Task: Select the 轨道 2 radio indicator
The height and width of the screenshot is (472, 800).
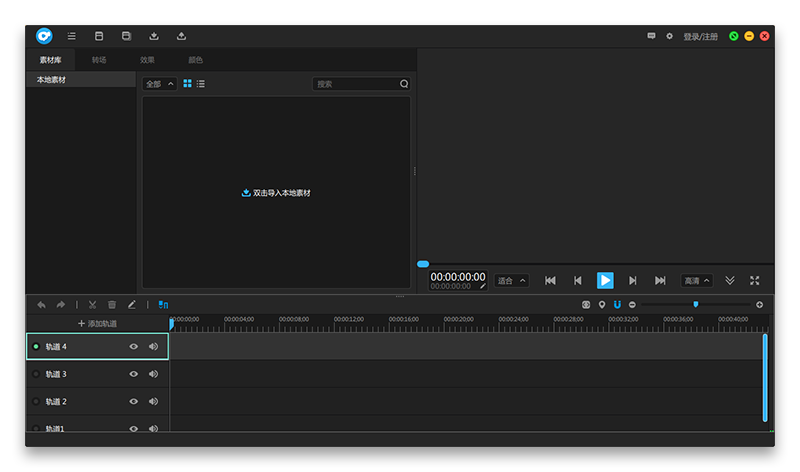Action: [36, 402]
